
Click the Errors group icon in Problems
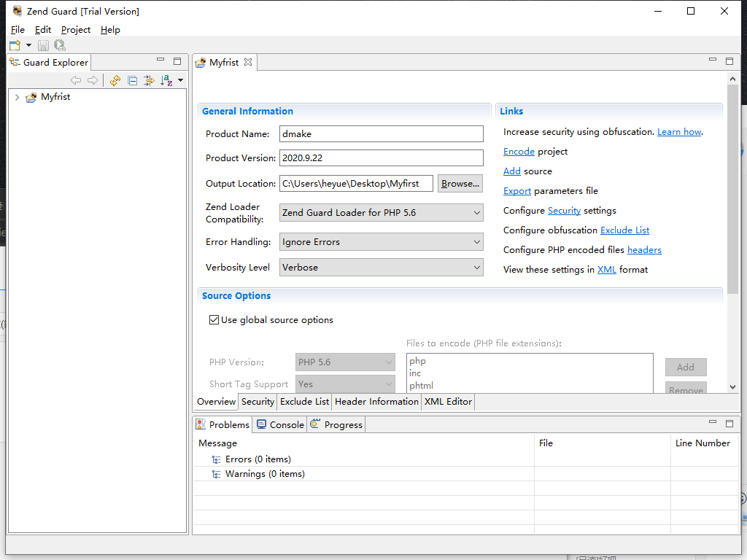pos(216,459)
